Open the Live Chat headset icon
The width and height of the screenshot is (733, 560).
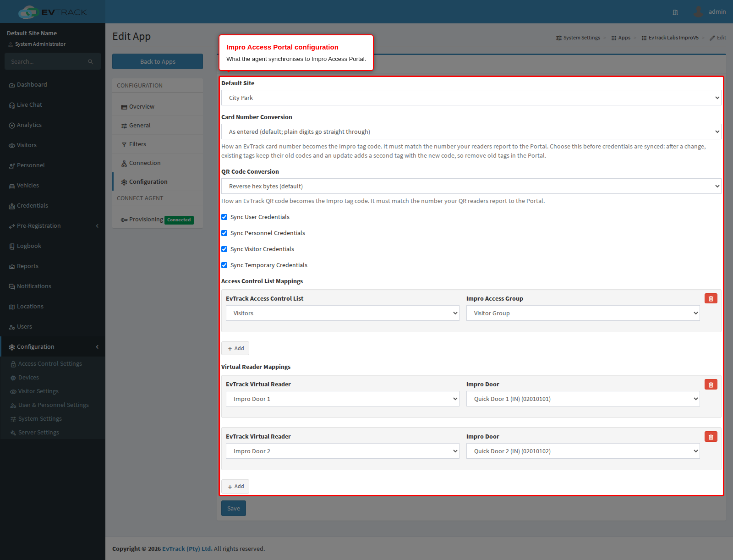[12, 105]
